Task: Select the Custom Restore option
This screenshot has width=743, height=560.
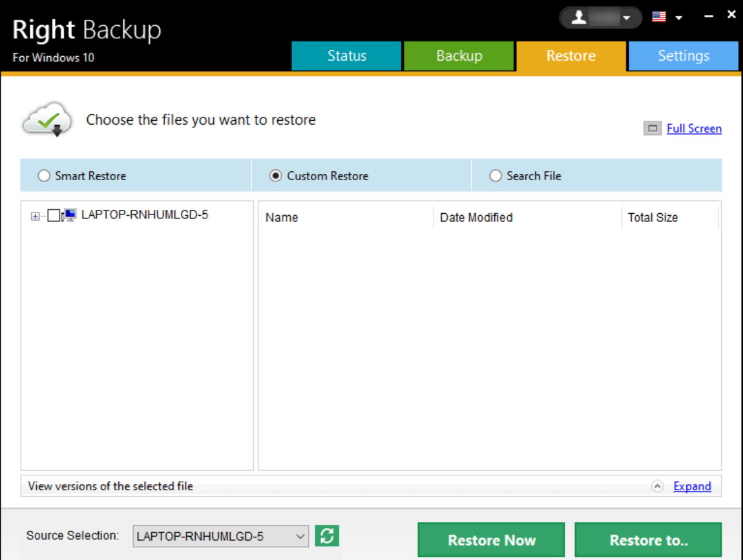Action: pos(276,176)
